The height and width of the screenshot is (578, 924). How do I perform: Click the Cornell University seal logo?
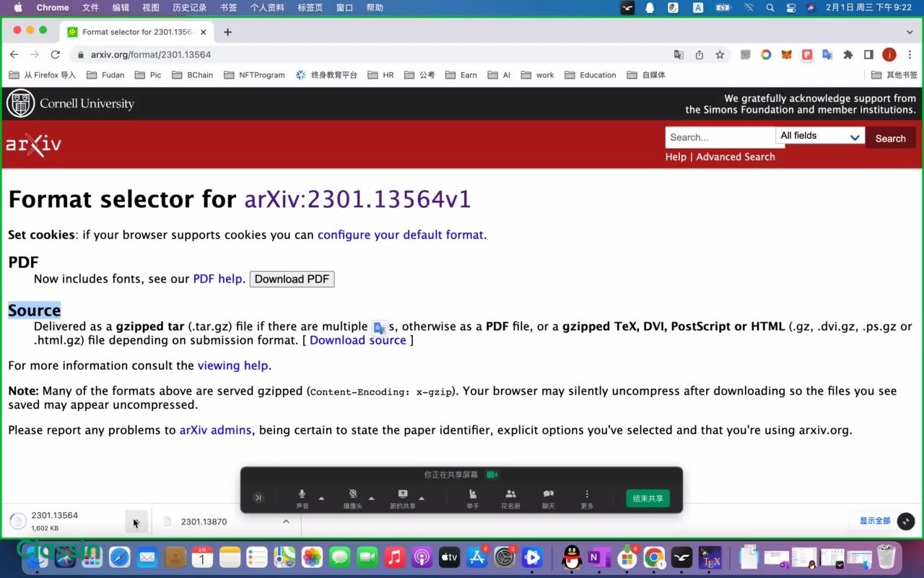[20, 103]
